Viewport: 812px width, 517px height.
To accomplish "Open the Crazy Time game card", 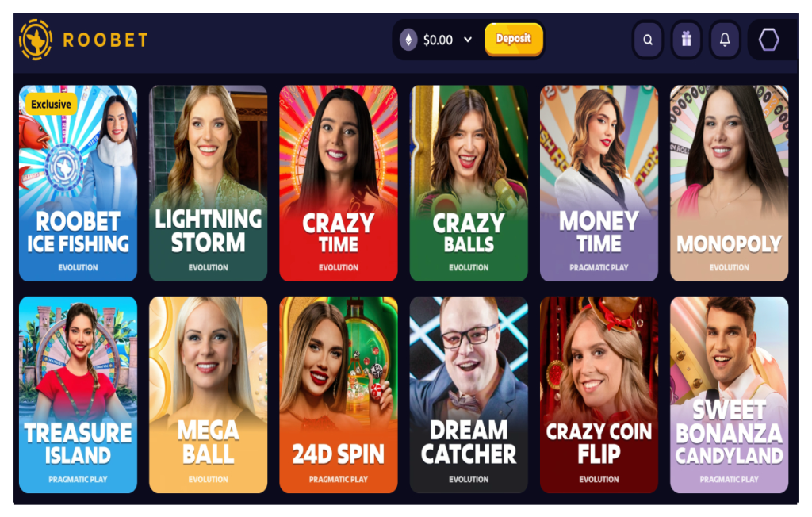I will tap(339, 183).
